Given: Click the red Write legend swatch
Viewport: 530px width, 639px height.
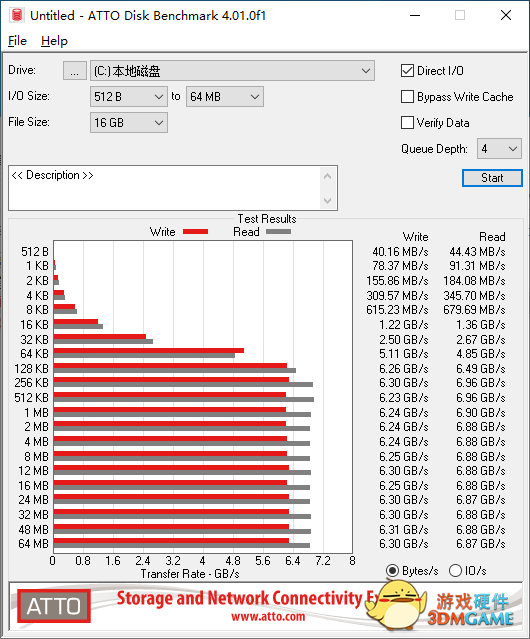Looking at the screenshot, I should coord(196,231).
